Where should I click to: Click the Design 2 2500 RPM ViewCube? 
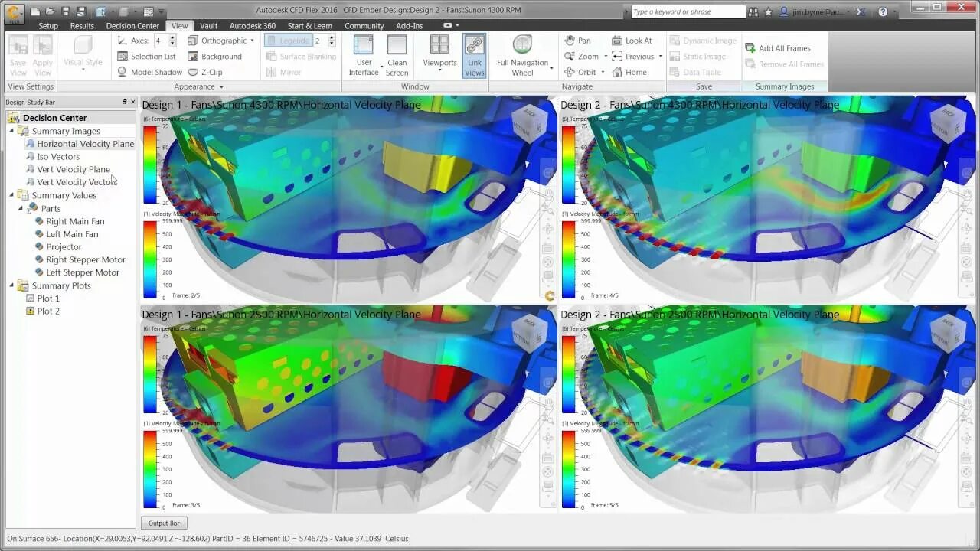pyautogui.click(x=949, y=332)
